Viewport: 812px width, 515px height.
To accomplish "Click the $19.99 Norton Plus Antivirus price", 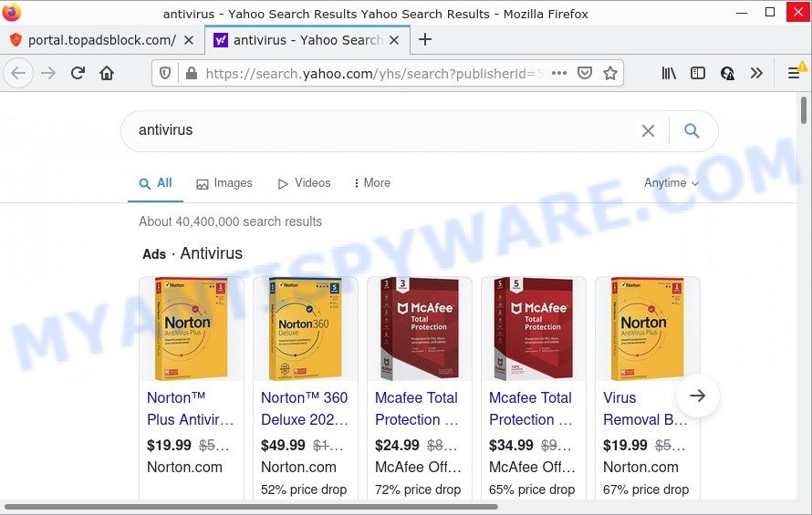I will [x=169, y=445].
